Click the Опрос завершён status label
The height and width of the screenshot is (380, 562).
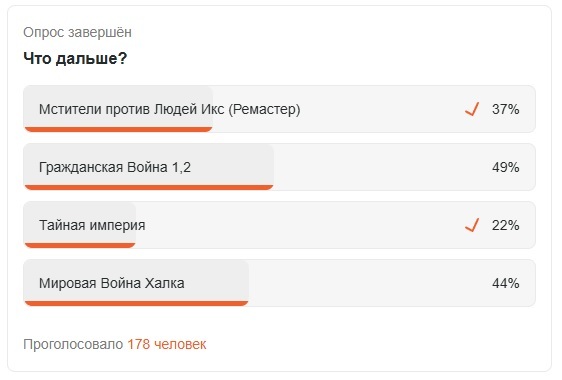[77, 32]
